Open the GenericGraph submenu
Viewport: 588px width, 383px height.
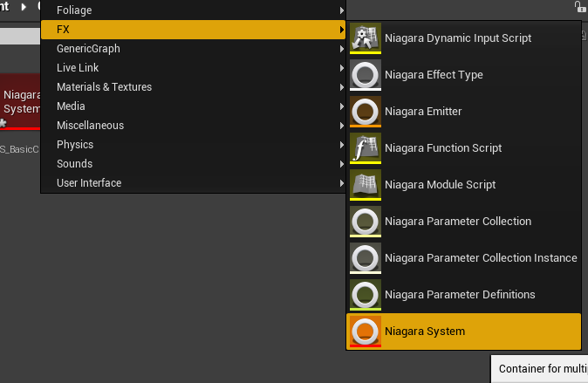(193, 48)
